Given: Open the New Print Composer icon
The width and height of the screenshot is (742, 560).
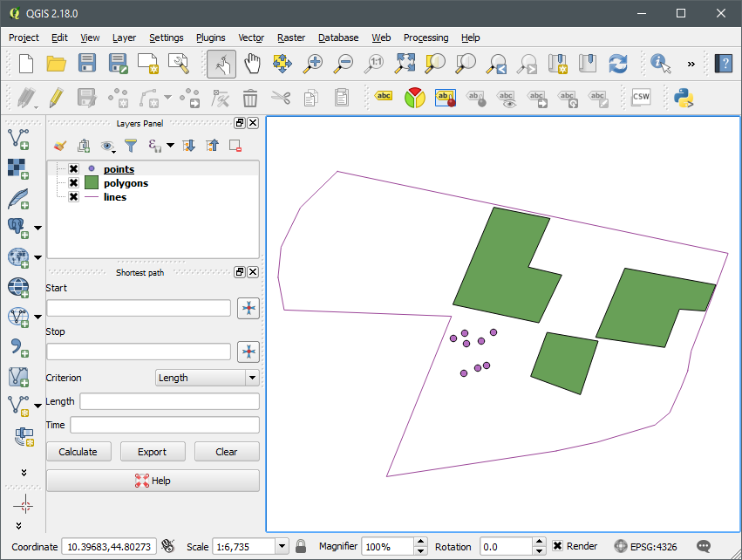Looking at the screenshot, I should coord(148,64).
